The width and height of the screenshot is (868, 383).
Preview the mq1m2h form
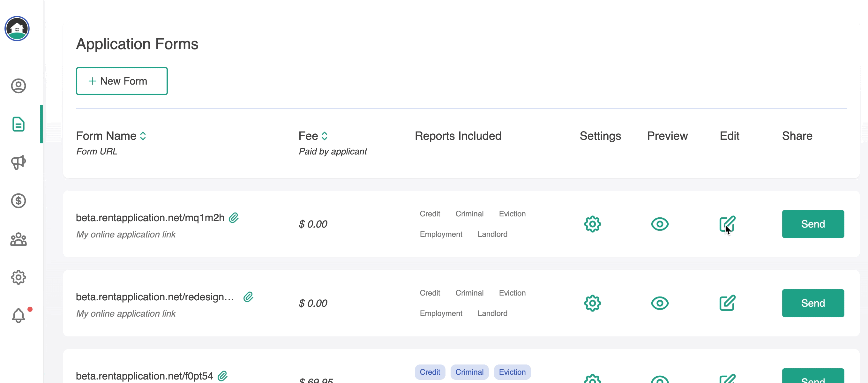point(660,224)
